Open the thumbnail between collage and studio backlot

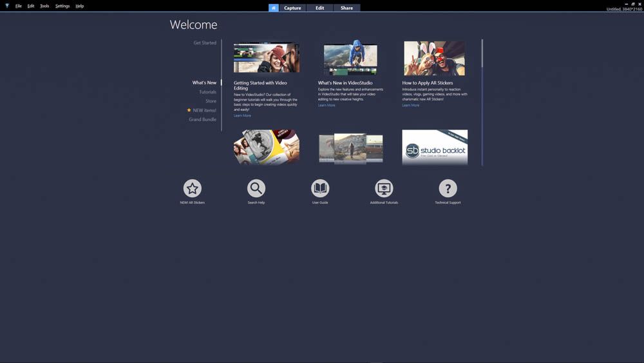coord(351,148)
